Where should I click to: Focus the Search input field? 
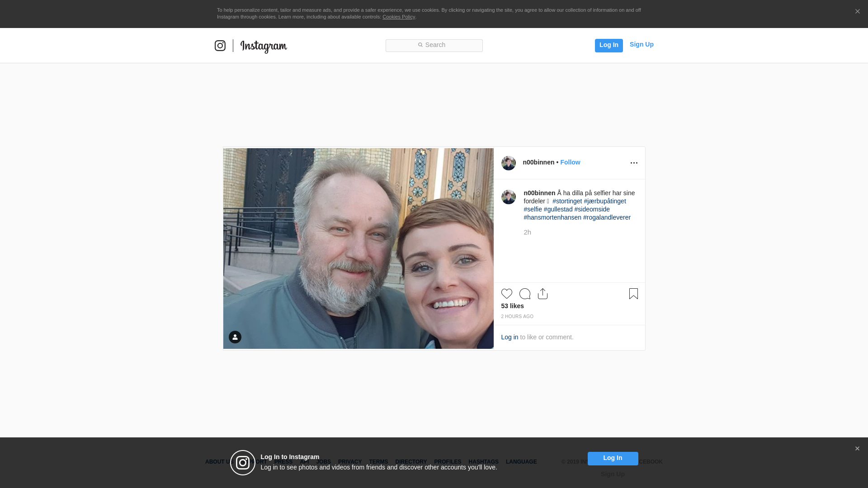(x=434, y=46)
